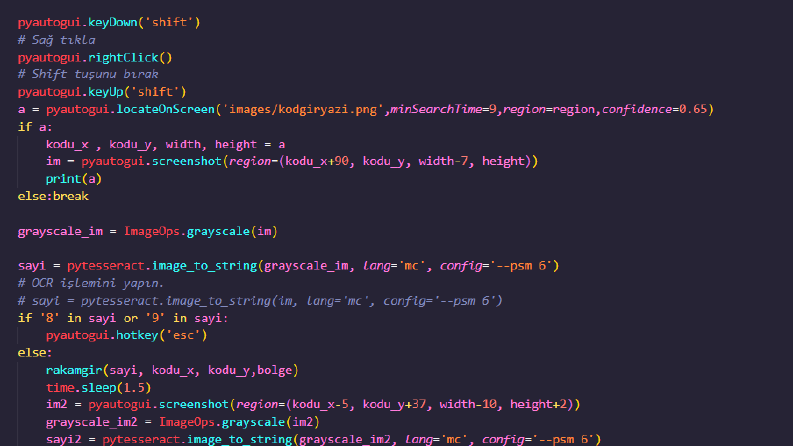Screen dimensions: 793x446
Task: Click the comment '# Shift tuşunu bırak'
Action: (x=88, y=74)
